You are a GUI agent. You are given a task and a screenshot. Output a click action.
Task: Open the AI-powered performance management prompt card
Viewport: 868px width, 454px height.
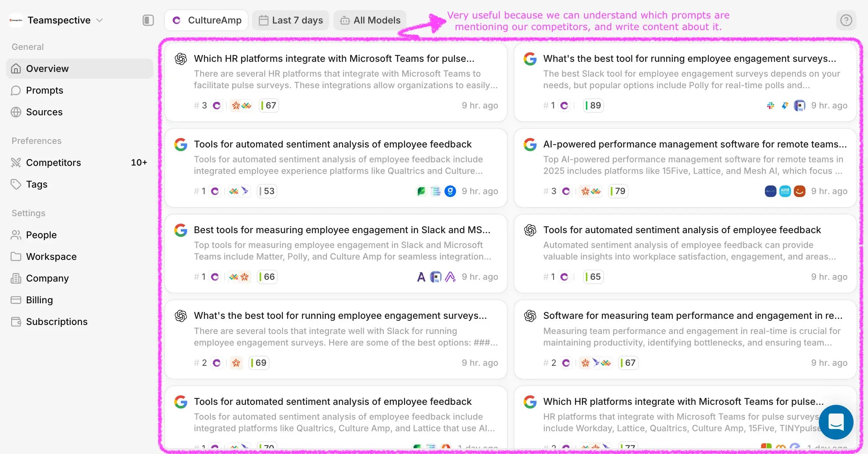(694, 144)
